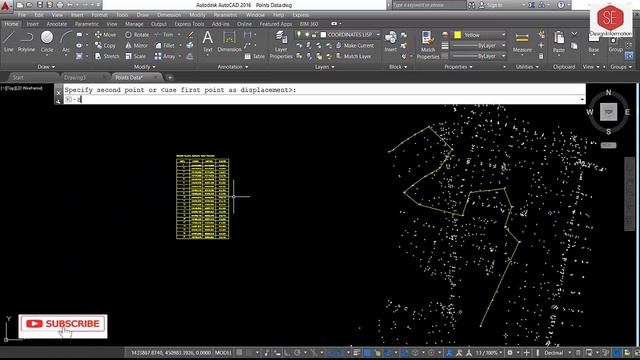Open the Format menu
This screenshot has width=640, height=360.
coord(99,15)
